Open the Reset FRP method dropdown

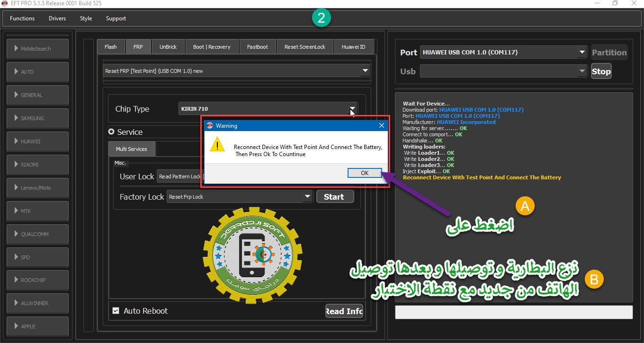click(237, 71)
